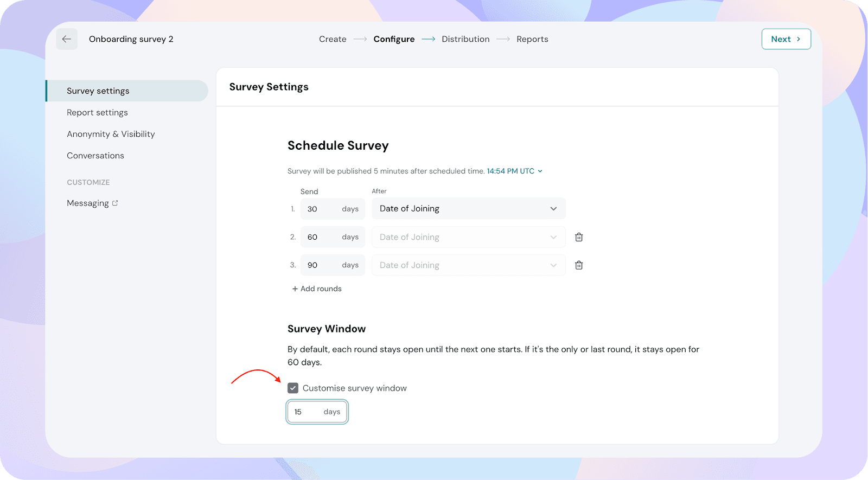Open the 14:54 PM UTC time selector

514,171
